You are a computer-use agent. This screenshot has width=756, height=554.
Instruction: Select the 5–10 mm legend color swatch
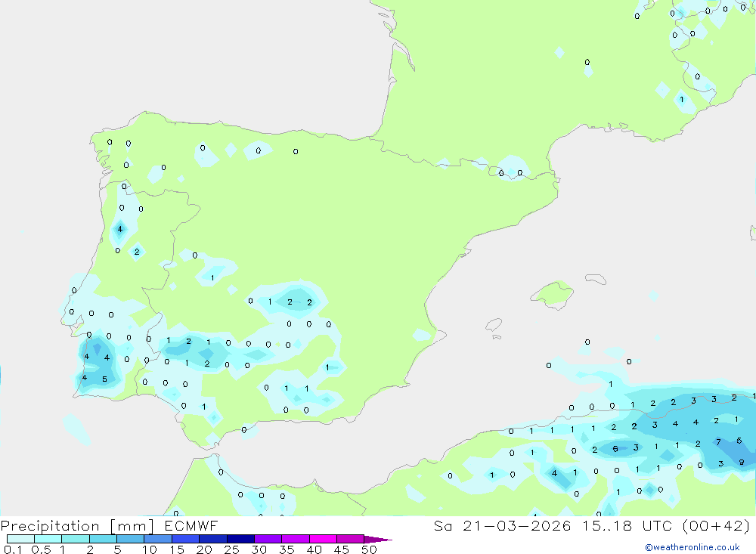point(131,539)
